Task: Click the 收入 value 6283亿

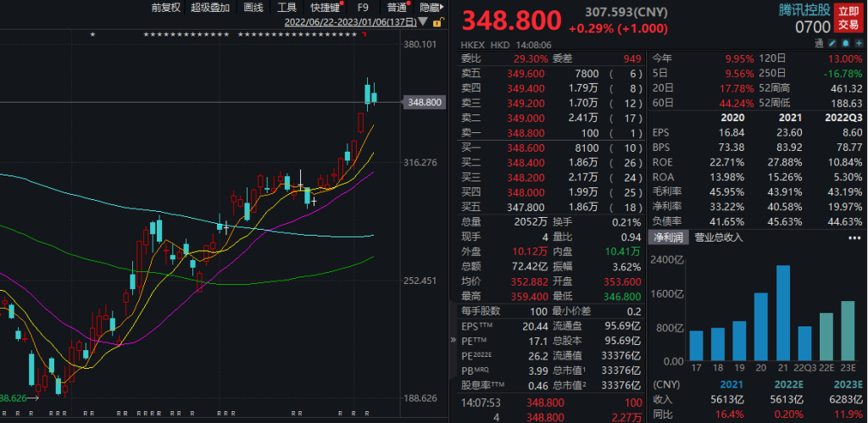Action: [x=848, y=400]
